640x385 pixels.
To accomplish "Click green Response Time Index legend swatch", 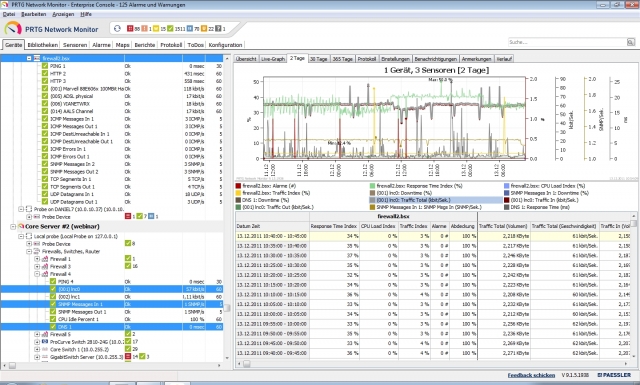I will point(372,186).
